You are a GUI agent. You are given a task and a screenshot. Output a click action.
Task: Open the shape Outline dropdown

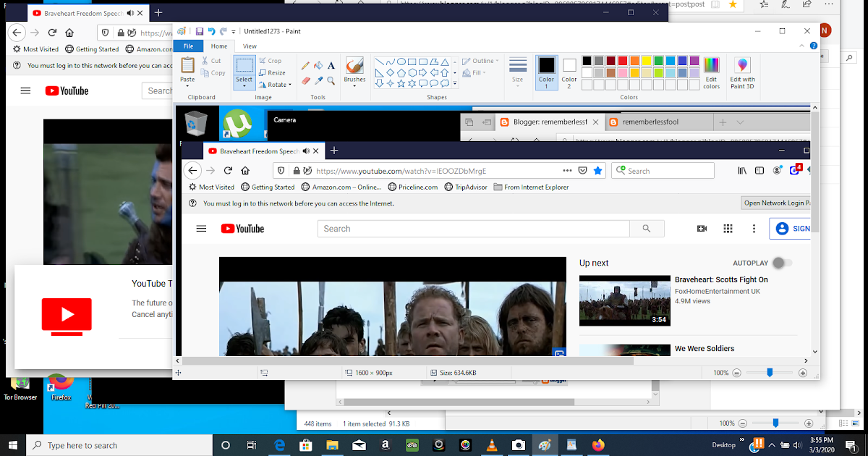[480, 61]
